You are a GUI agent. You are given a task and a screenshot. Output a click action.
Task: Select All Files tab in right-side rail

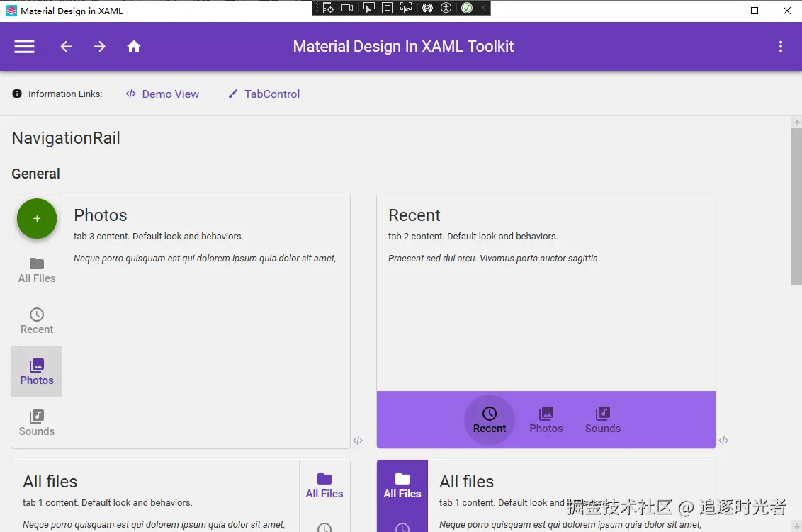[x=324, y=486]
